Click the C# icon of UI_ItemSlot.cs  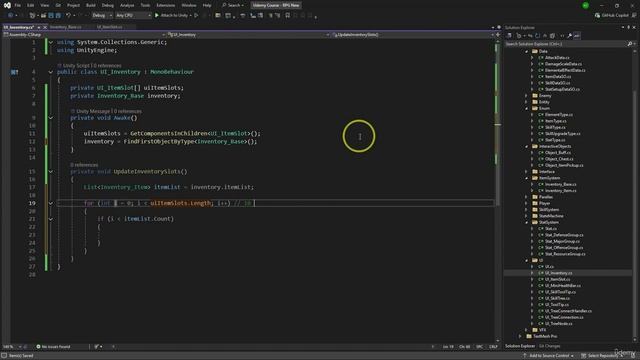click(541, 279)
